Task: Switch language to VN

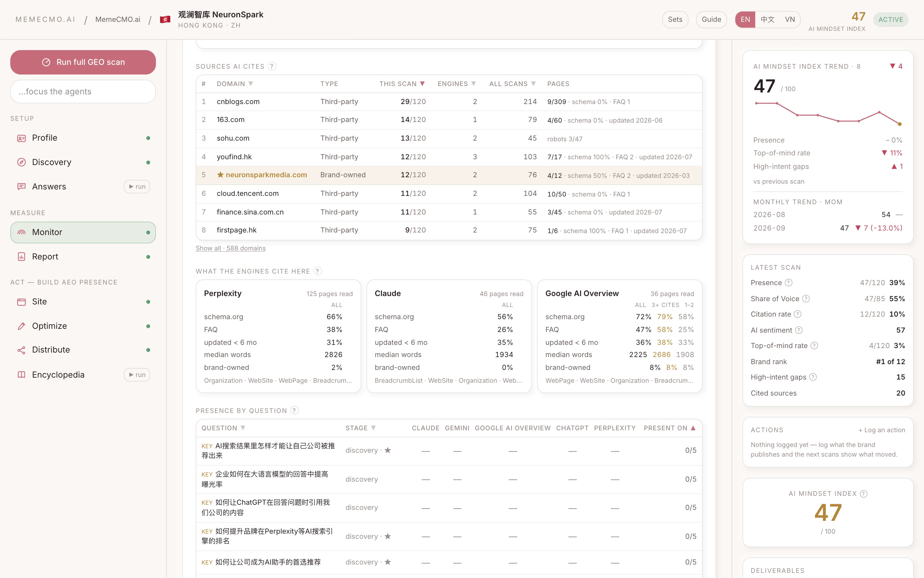Action: [x=790, y=20]
